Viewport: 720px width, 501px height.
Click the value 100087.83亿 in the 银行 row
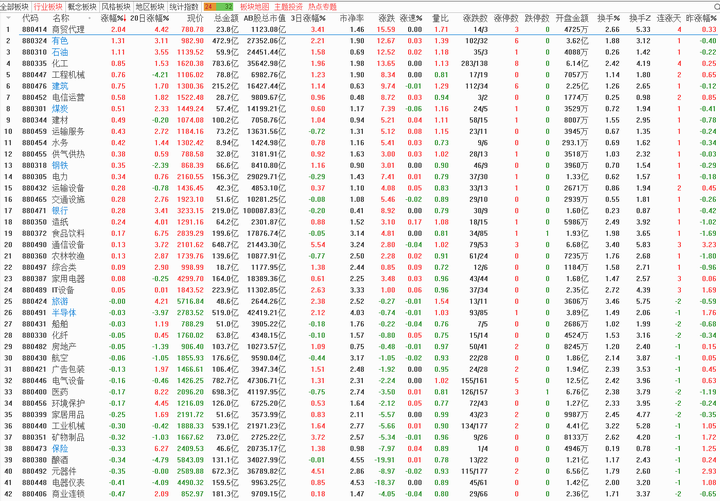264,211
